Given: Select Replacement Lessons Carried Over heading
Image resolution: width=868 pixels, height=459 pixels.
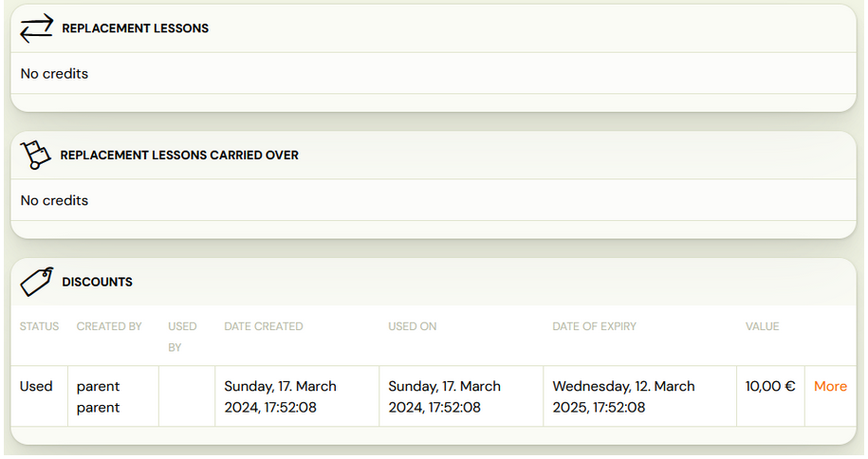Looking at the screenshot, I should click(179, 155).
